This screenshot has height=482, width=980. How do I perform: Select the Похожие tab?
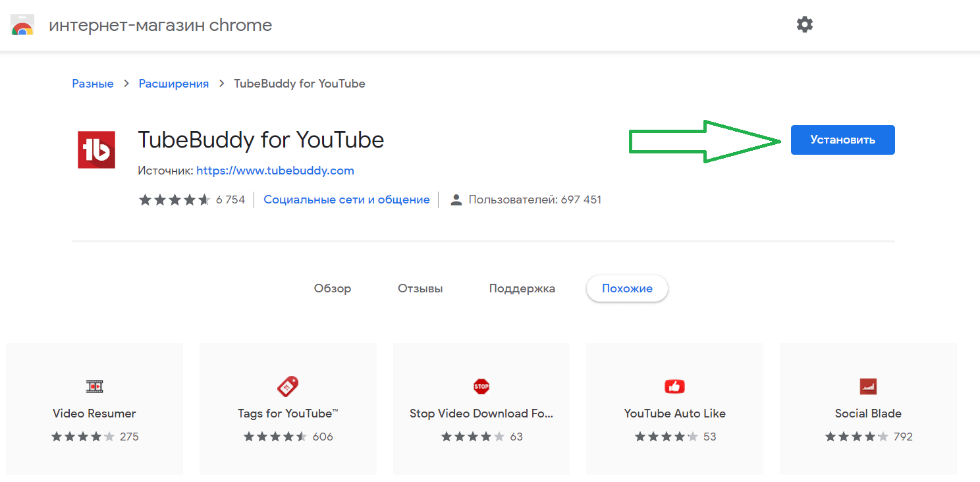[627, 288]
